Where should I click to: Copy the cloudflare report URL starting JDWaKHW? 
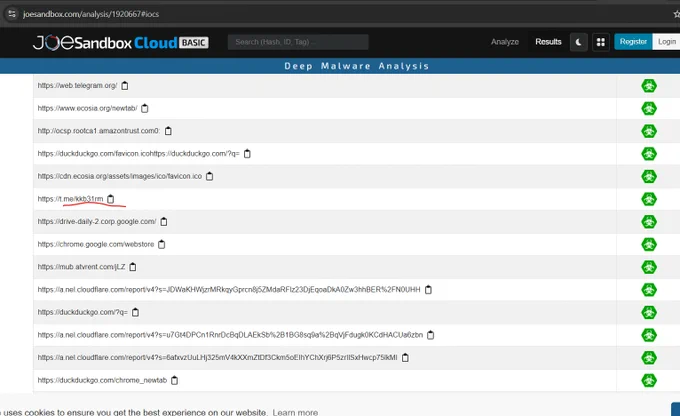[x=428, y=289]
